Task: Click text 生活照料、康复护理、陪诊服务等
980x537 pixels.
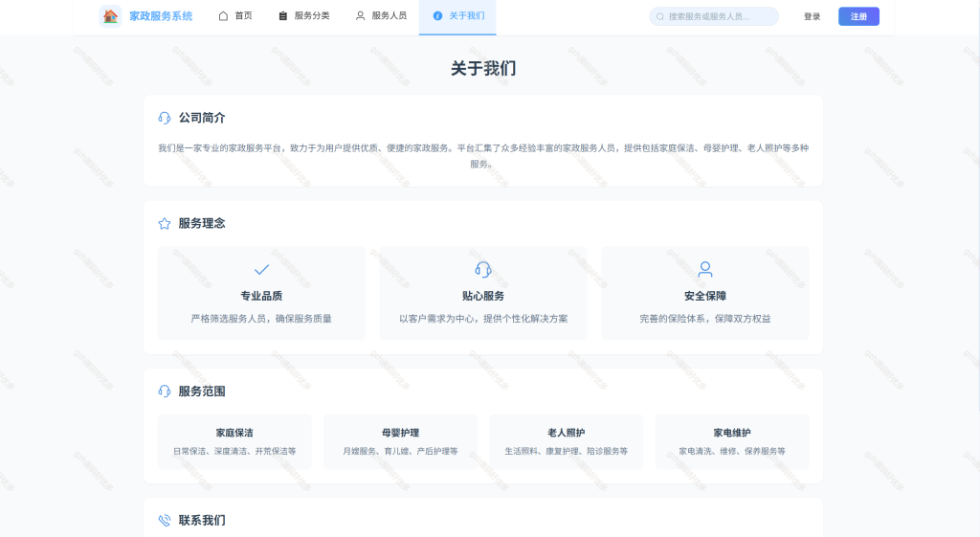Action: coord(567,451)
